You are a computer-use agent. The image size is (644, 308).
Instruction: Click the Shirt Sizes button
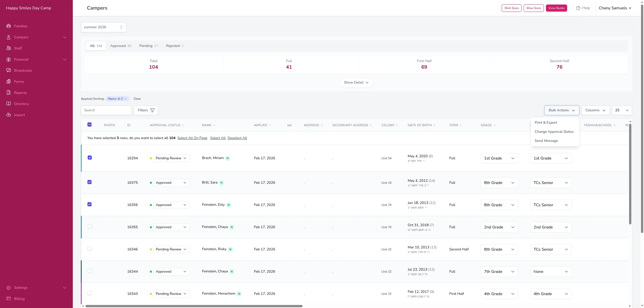512,8
